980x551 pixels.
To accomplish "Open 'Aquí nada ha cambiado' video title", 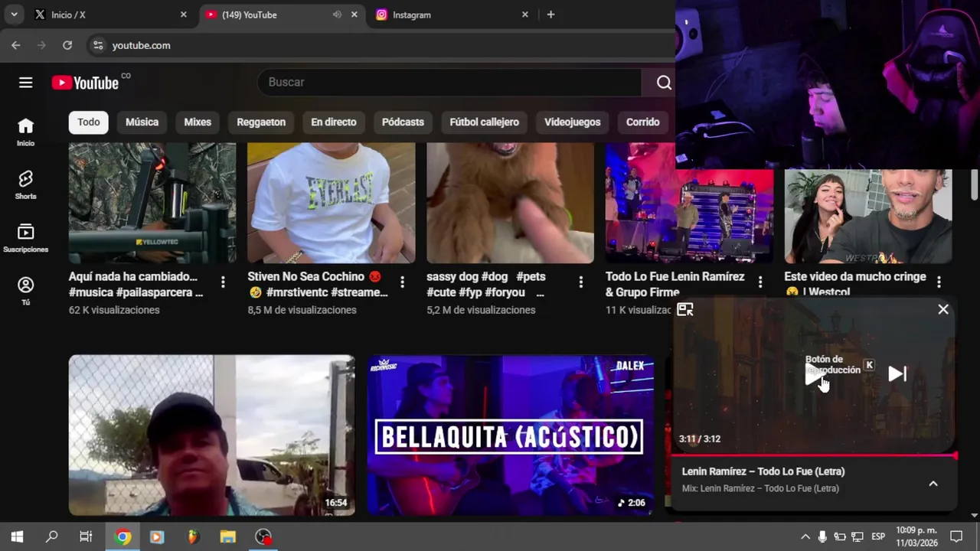I will (x=136, y=284).
